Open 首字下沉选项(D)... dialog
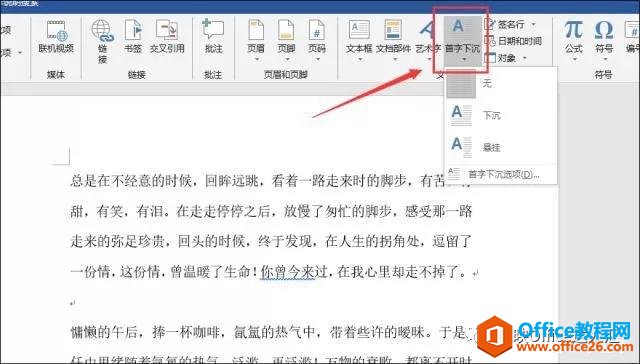This screenshot has height=364, width=640. (x=501, y=175)
